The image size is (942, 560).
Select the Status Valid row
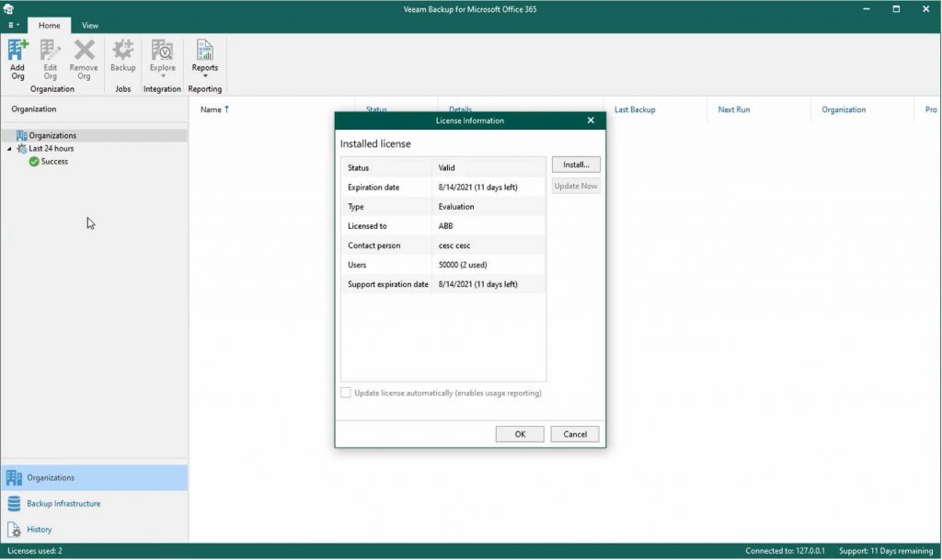[443, 167]
